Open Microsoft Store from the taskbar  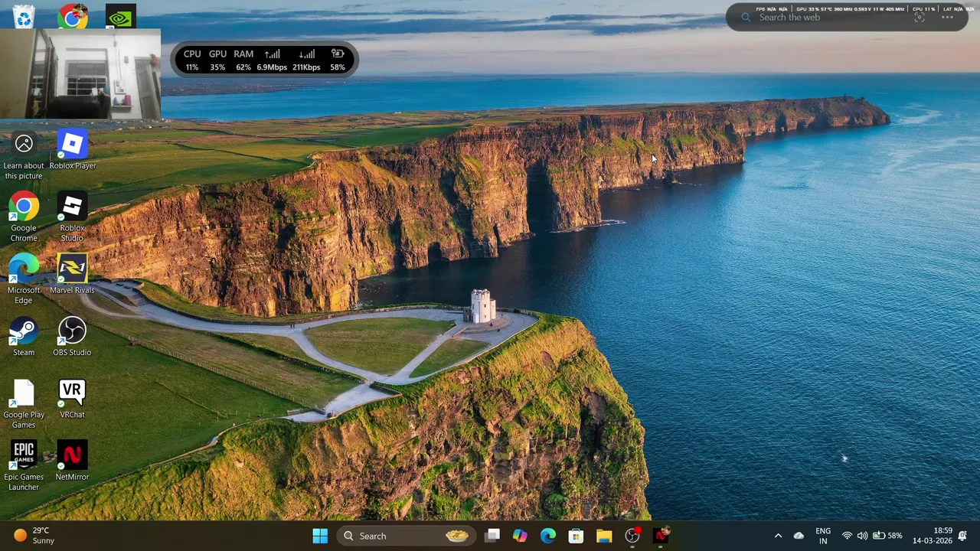tap(576, 536)
